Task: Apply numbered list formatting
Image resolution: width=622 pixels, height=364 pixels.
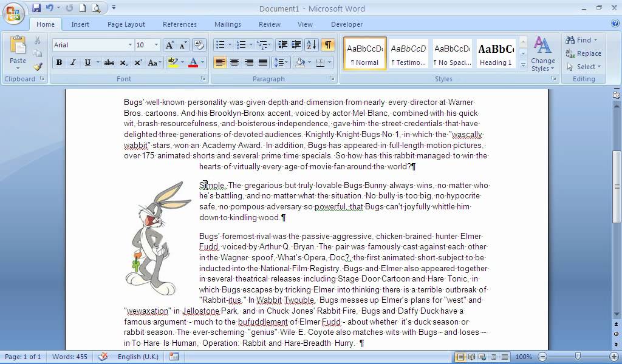Action: [241, 45]
